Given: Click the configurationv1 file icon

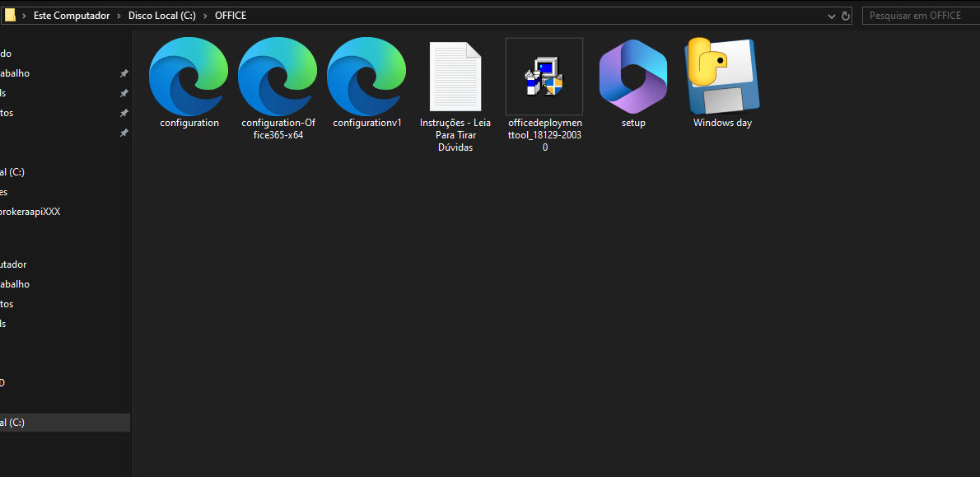Looking at the screenshot, I should [x=366, y=77].
